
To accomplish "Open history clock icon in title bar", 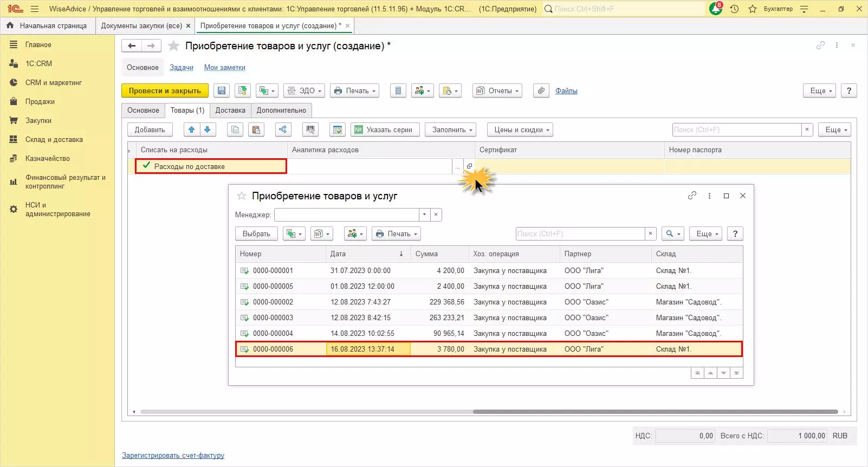I will [734, 9].
